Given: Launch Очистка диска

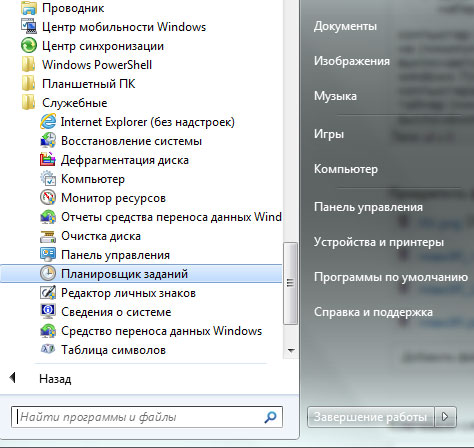Looking at the screenshot, I should [x=101, y=236].
